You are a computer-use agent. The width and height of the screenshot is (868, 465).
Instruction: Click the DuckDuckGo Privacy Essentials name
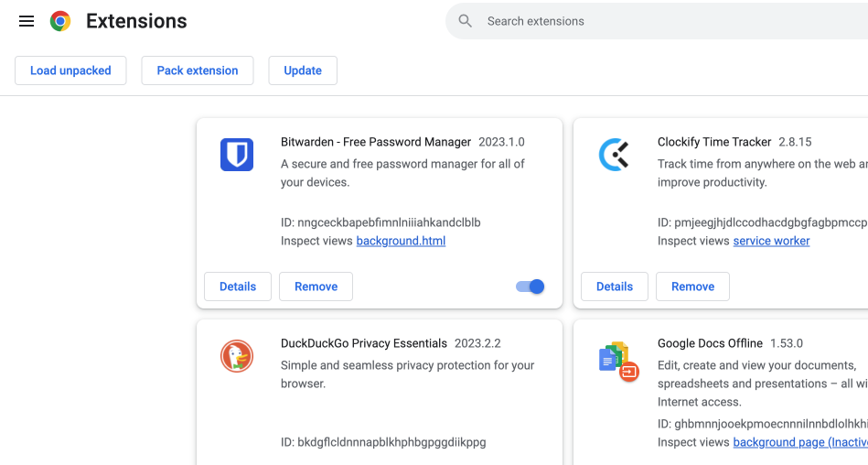tap(364, 343)
